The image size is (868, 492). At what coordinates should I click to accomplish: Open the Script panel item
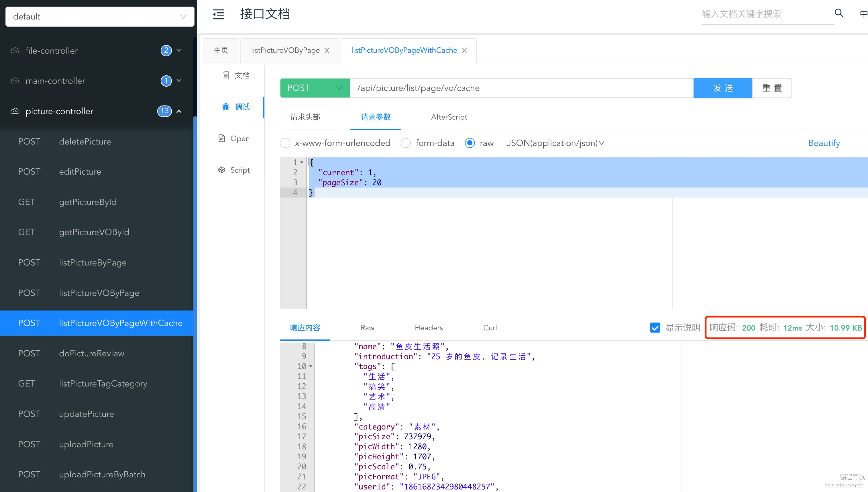[234, 170]
